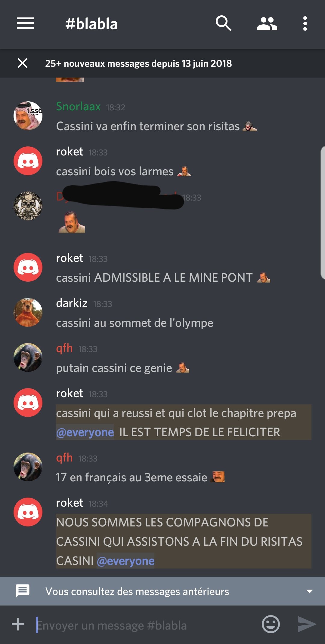Open Snorlaax's avatar profile
The height and width of the screenshot is (644, 325).
(x=28, y=116)
